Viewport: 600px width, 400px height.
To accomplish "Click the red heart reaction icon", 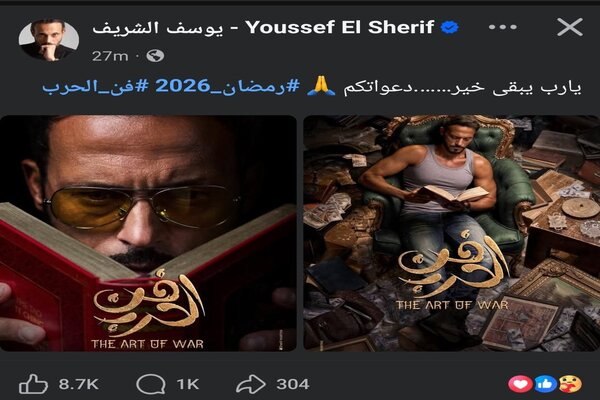I will coord(520,384).
